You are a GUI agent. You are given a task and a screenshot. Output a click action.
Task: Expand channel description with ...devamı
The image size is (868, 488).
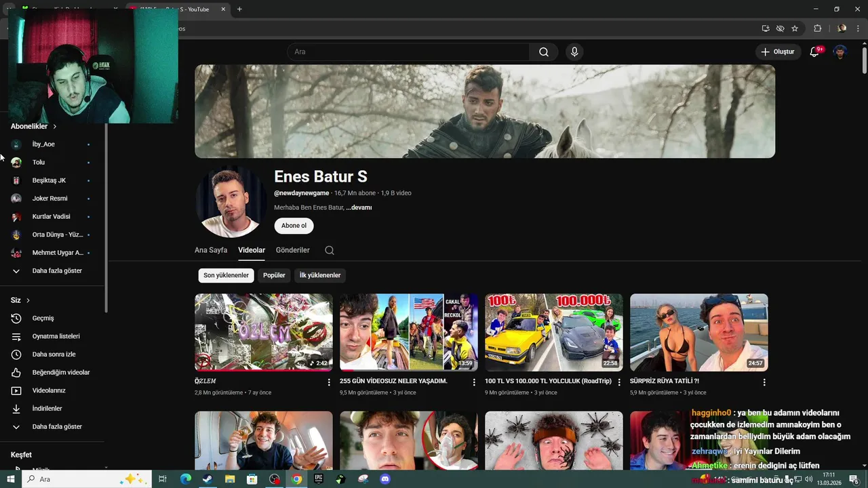pos(359,207)
